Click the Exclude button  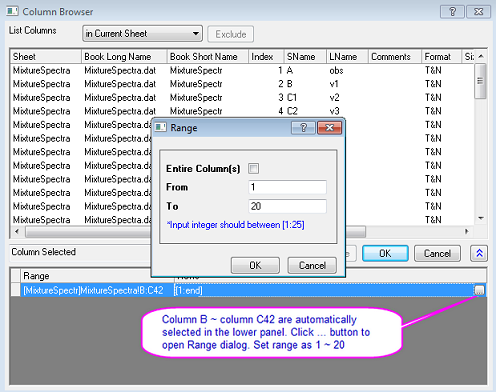(x=231, y=34)
